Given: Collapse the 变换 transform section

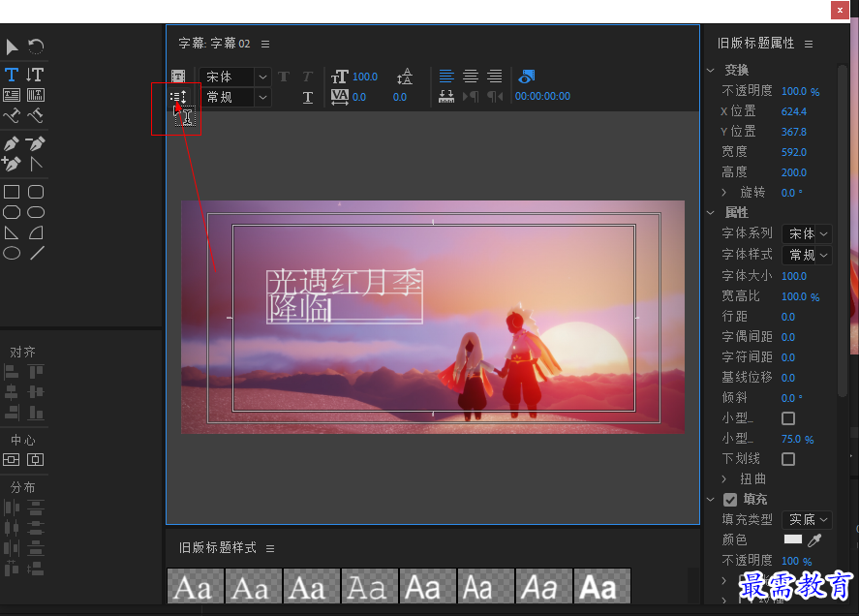Looking at the screenshot, I should click(711, 70).
